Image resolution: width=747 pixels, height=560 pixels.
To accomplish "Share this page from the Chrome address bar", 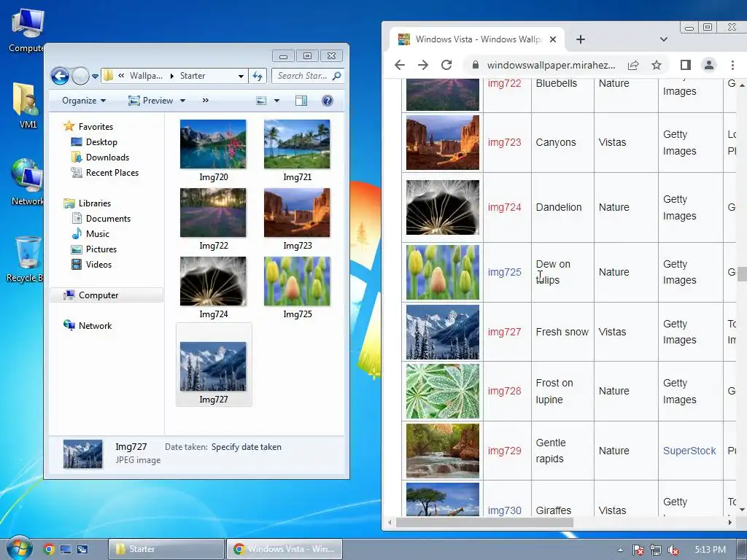I will coord(633,65).
